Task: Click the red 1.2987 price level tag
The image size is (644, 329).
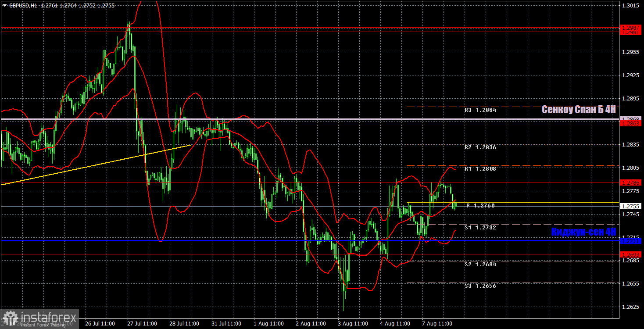Action: pos(631,28)
